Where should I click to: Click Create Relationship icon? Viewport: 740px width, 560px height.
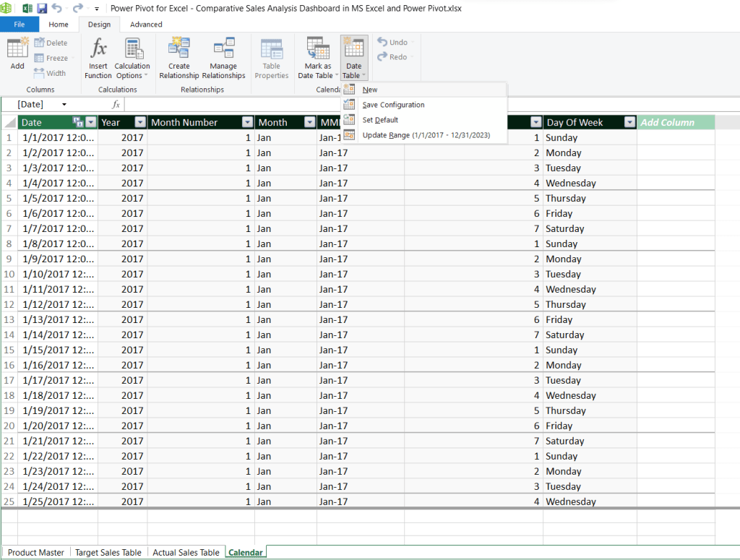coord(179,48)
